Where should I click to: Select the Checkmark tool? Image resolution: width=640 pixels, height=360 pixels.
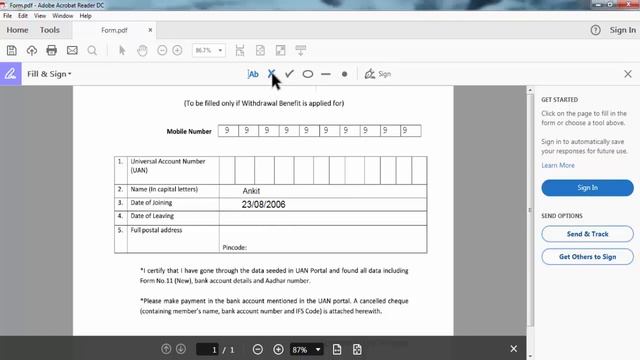(x=289, y=74)
